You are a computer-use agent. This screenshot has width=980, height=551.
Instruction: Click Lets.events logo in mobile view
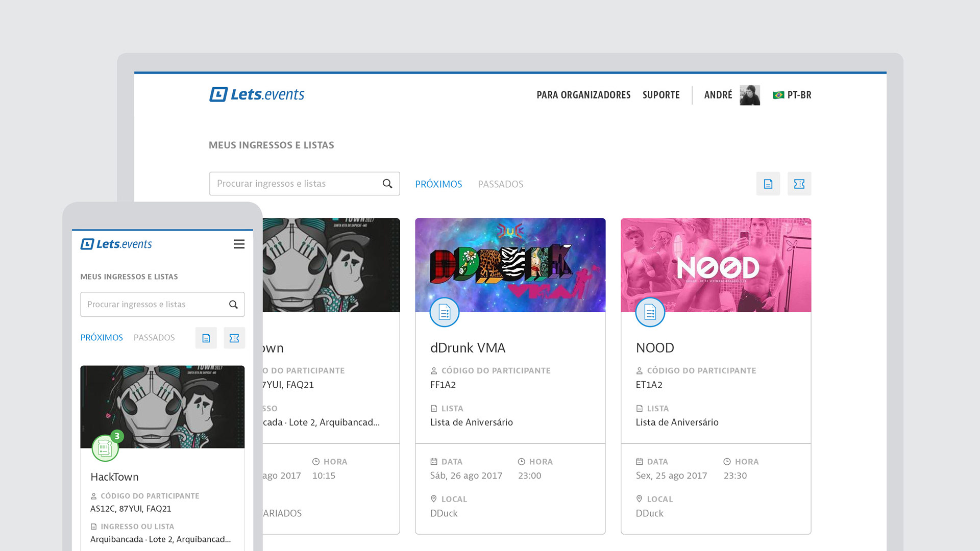[116, 244]
